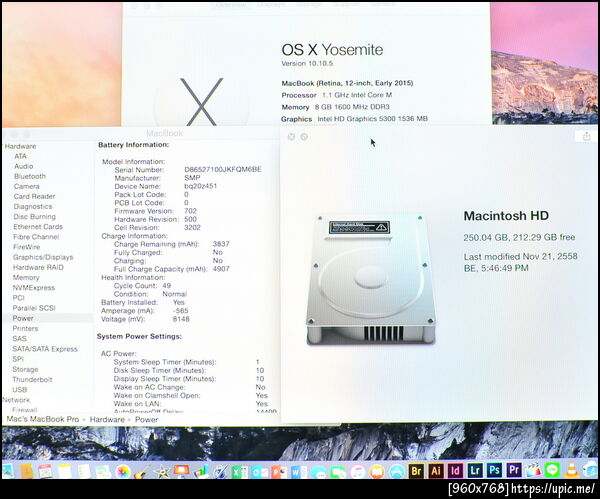Screen dimensions: 600x499
Task: Open Adobe Lightroom (Lr) in Dock
Action: coord(475,470)
